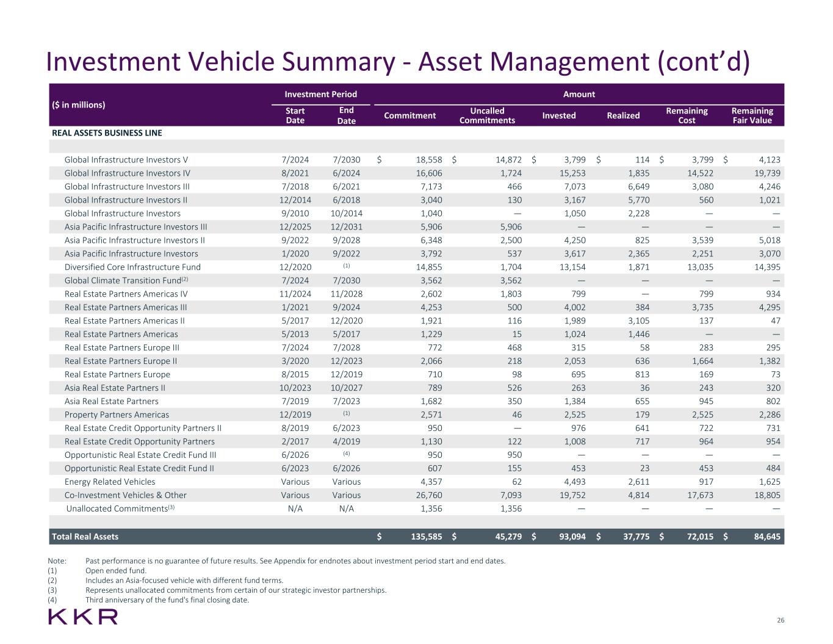
Task: Click the footnote "Open ended fund."
Action: 116,571
